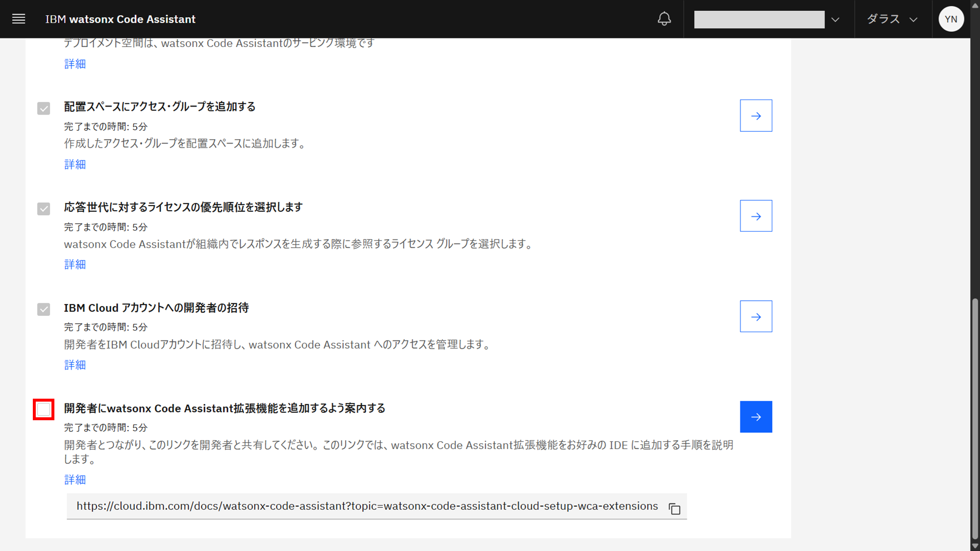Open 詳細 link under IBM Cloud 開発者の招待
980x551 pixels.
click(x=75, y=365)
